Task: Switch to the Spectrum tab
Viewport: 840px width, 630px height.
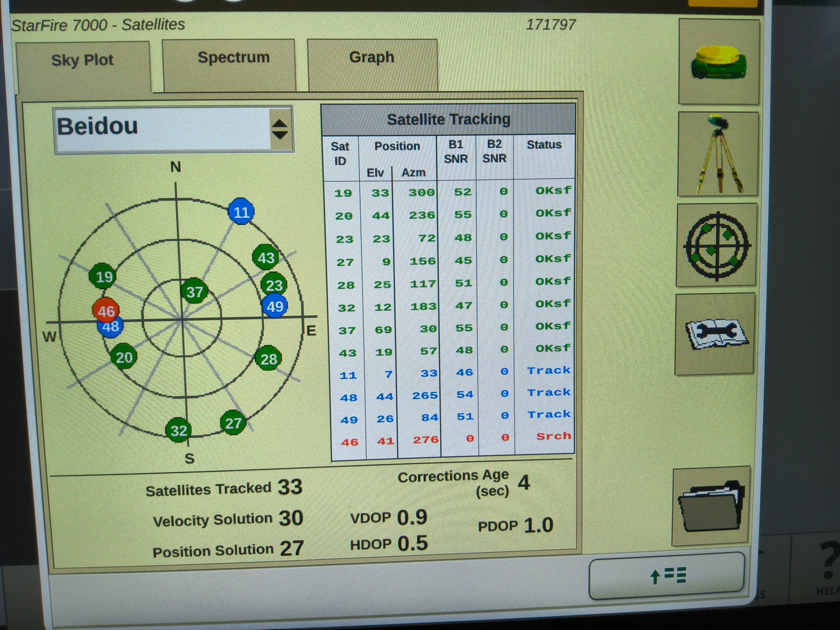Action: pyautogui.click(x=234, y=58)
